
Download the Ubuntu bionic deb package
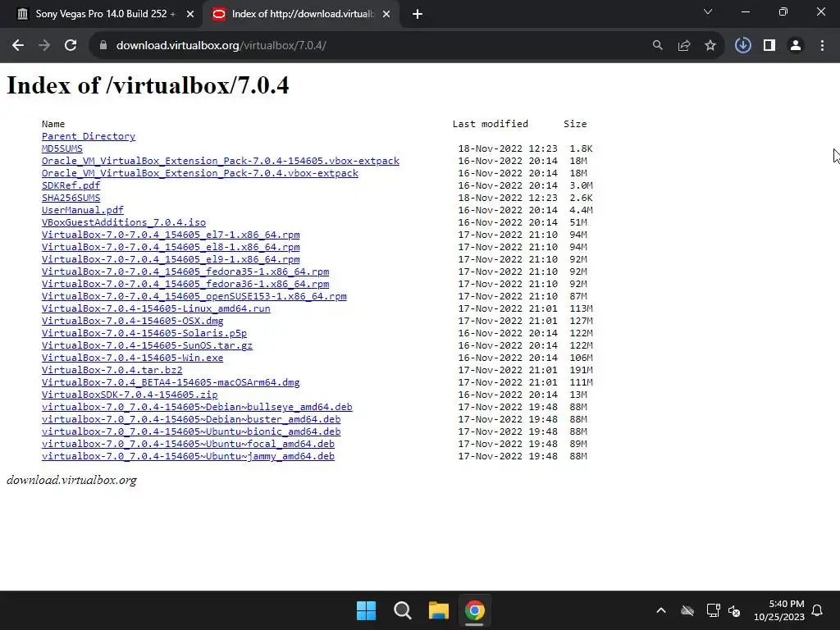[191, 431]
